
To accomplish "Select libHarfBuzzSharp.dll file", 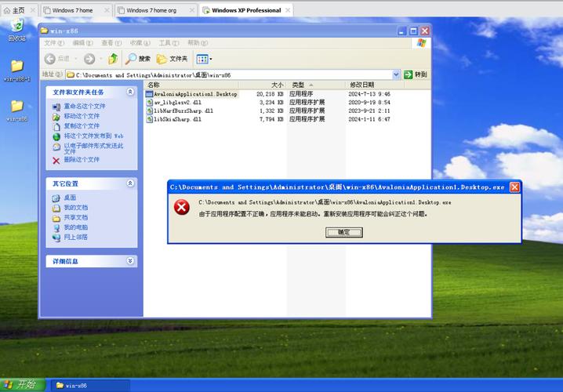I will tap(183, 111).
